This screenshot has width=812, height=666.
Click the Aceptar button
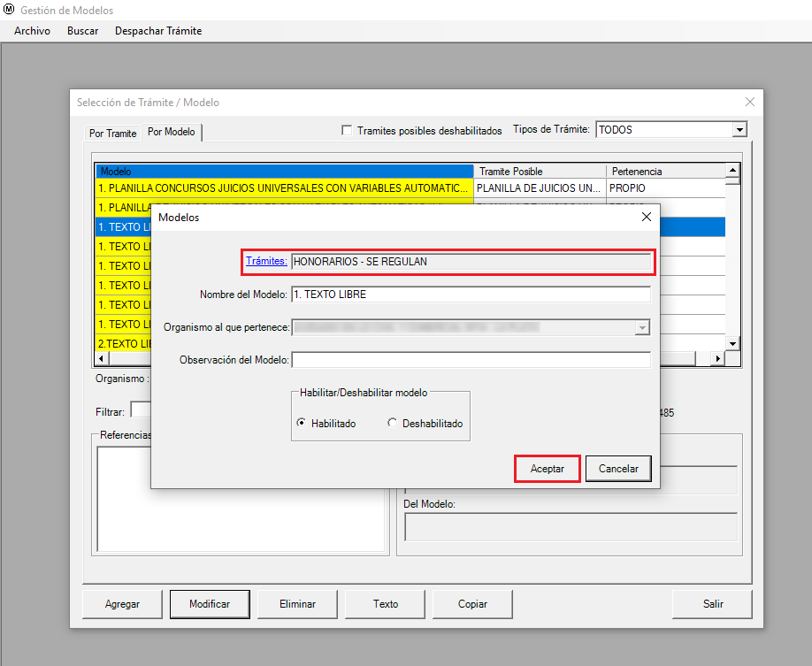pos(547,469)
